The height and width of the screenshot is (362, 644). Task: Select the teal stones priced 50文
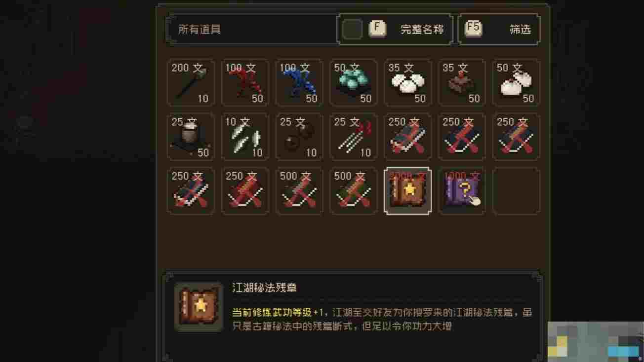click(354, 82)
